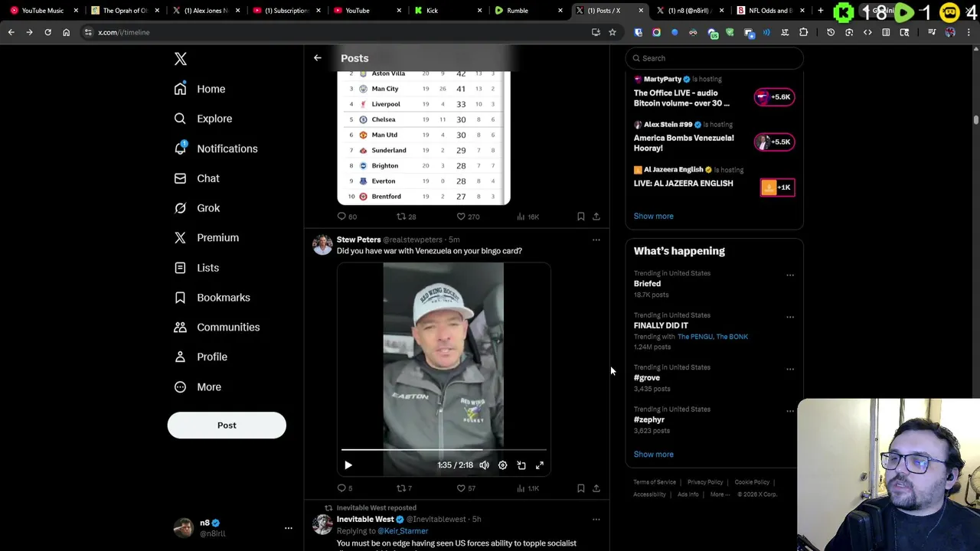The width and height of the screenshot is (980, 551).
Task: Open more options on Stew Peters post
Action: 596,240
